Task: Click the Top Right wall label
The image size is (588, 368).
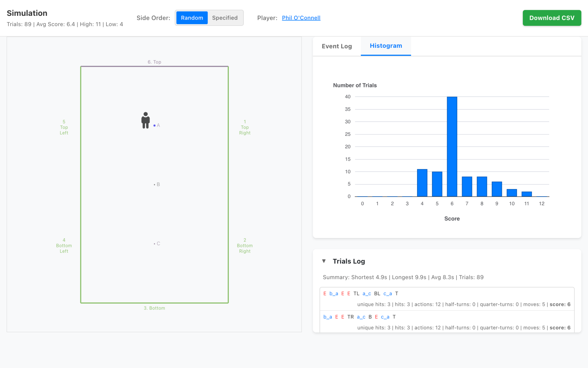Action: click(x=245, y=127)
